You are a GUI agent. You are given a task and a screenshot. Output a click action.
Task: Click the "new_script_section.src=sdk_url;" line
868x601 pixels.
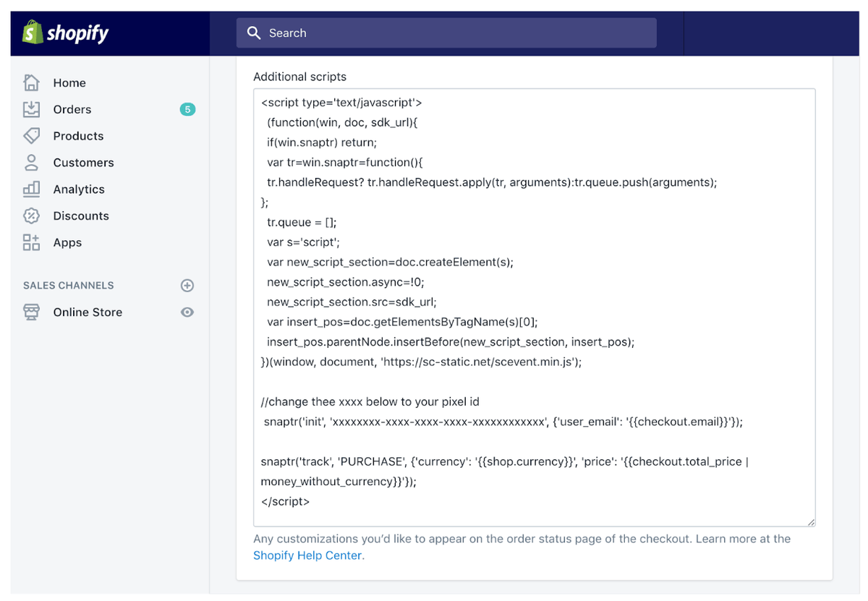[352, 302]
